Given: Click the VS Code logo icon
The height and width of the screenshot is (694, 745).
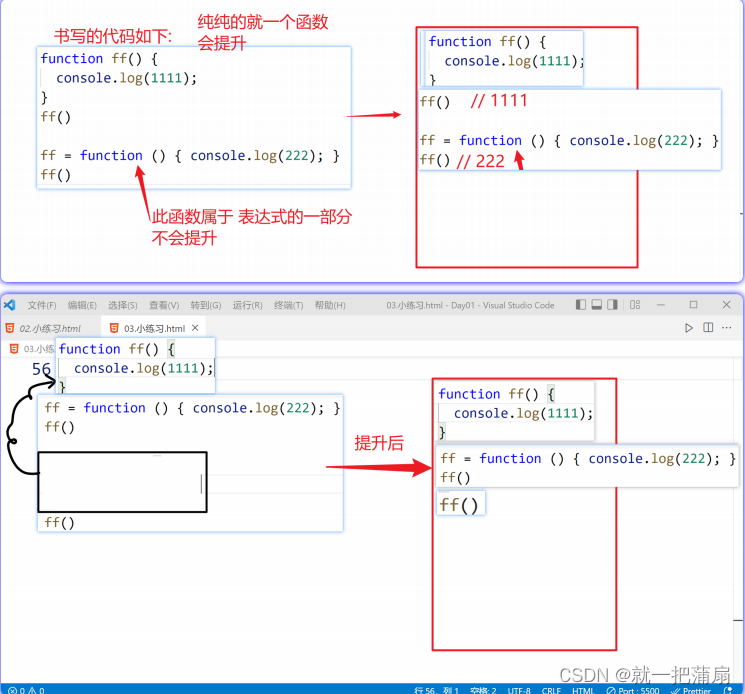Looking at the screenshot, I should (x=10, y=305).
